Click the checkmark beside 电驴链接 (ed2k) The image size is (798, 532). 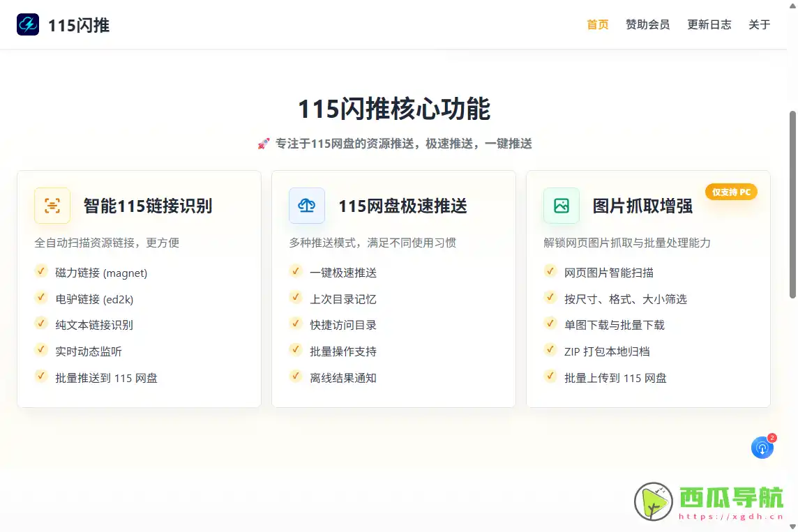click(40, 297)
